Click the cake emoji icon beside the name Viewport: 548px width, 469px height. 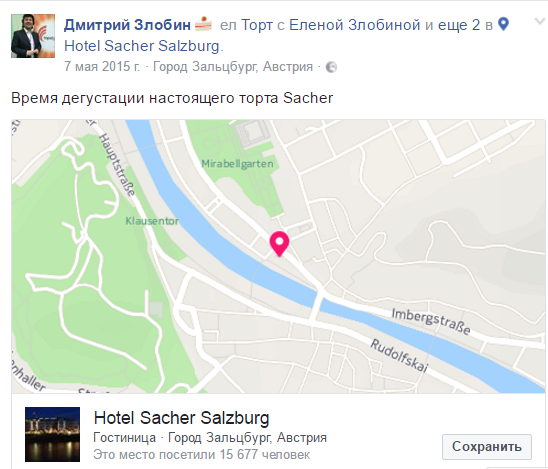(x=203, y=24)
